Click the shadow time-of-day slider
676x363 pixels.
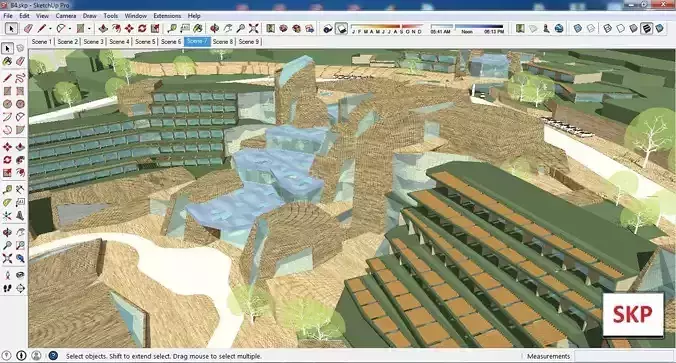pos(467,28)
